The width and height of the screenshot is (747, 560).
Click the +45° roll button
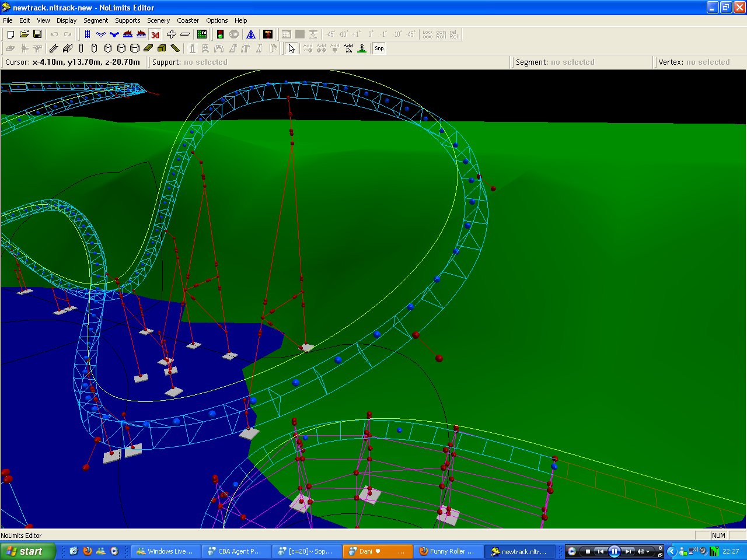(x=330, y=34)
